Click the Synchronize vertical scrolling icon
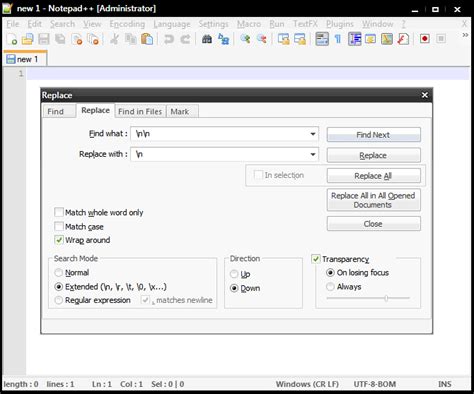The height and width of the screenshot is (394, 474). (284, 39)
